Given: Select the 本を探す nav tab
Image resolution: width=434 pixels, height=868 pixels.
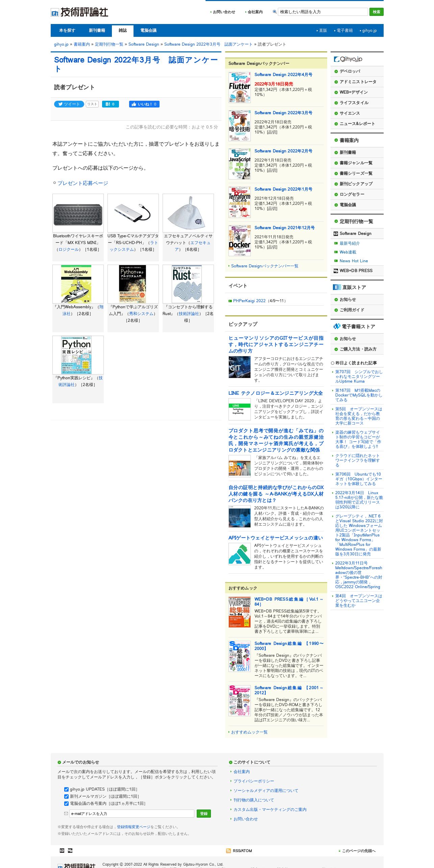Looking at the screenshot, I should click(x=67, y=30).
